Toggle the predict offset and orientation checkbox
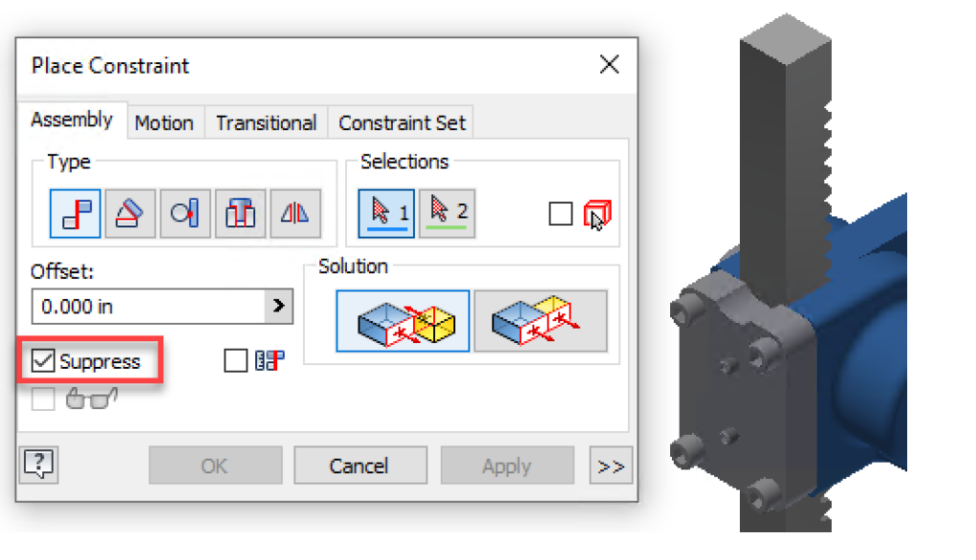This screenshot has width=976, height=560. click(235, 360)
